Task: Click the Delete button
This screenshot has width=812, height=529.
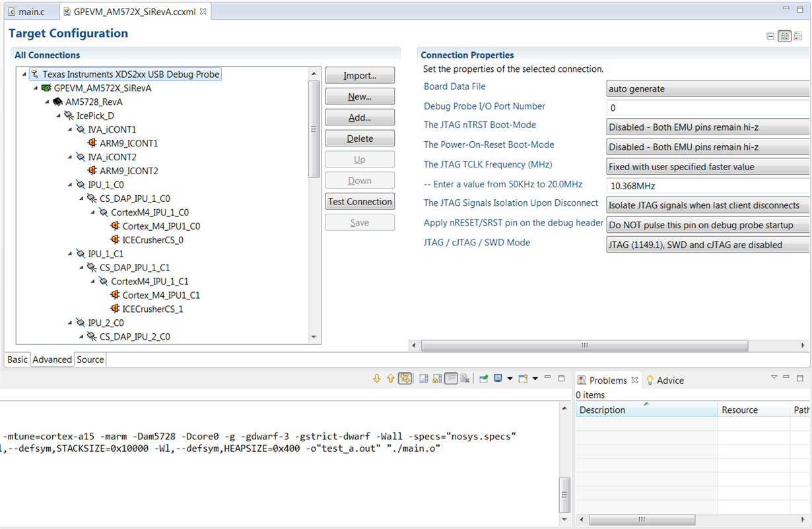Action: coord(360,139)
